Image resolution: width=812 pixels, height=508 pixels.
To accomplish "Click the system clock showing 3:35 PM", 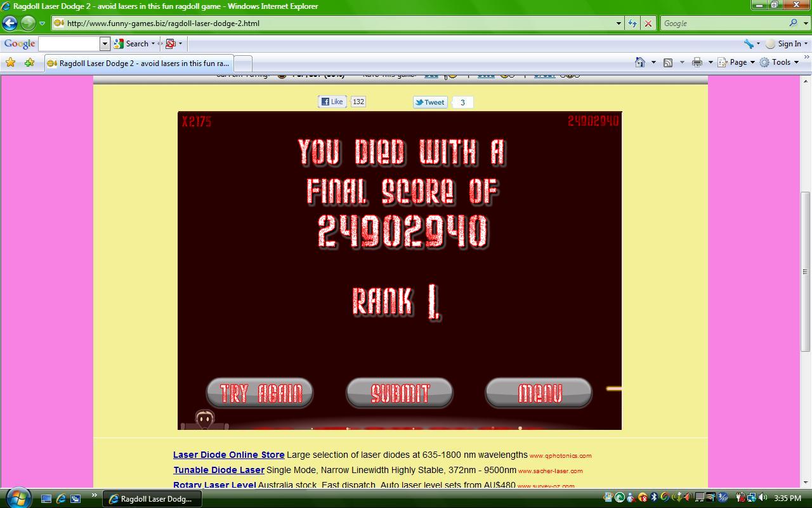I will click(787, 498).
